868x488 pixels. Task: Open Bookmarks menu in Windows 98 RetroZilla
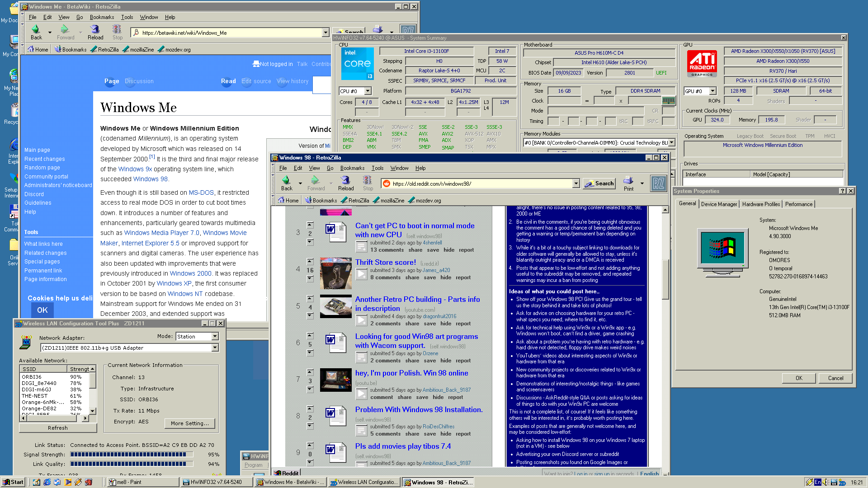(x=352, y=168)
